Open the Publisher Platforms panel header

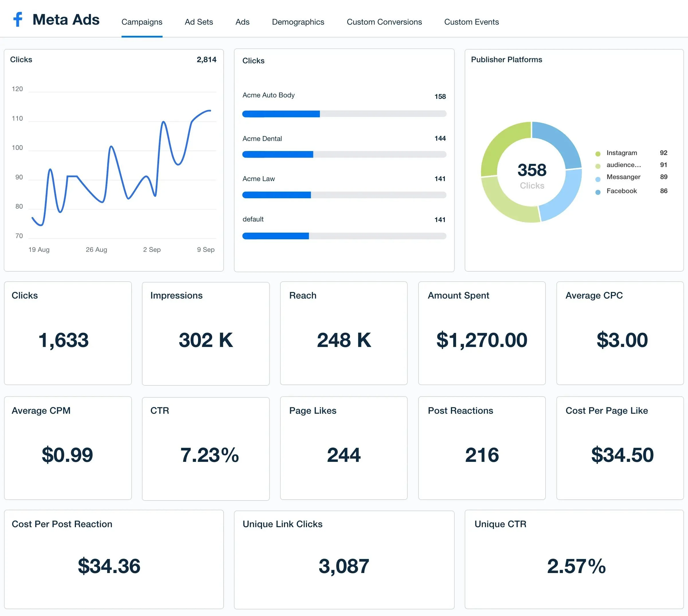(x=506, y=60)
